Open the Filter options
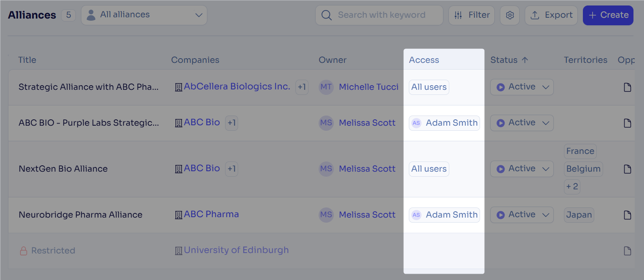Viewport: 644px width, 280px height. point(472,15)
